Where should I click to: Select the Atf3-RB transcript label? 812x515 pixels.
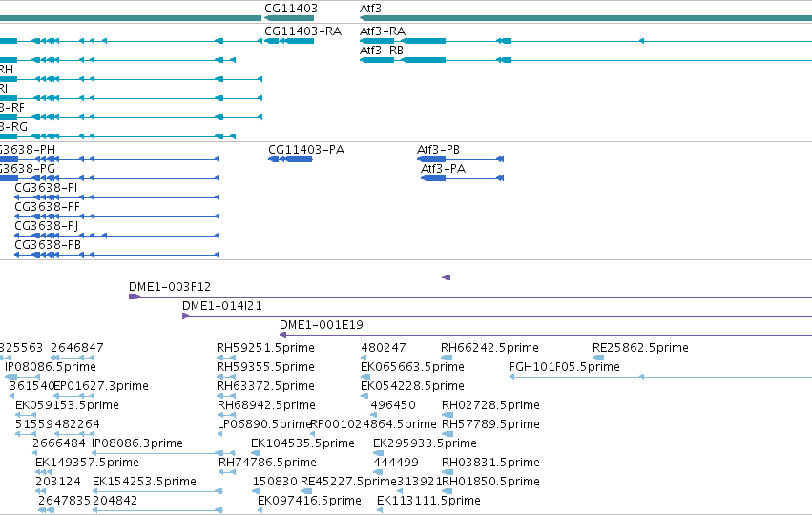click(381, 51)
